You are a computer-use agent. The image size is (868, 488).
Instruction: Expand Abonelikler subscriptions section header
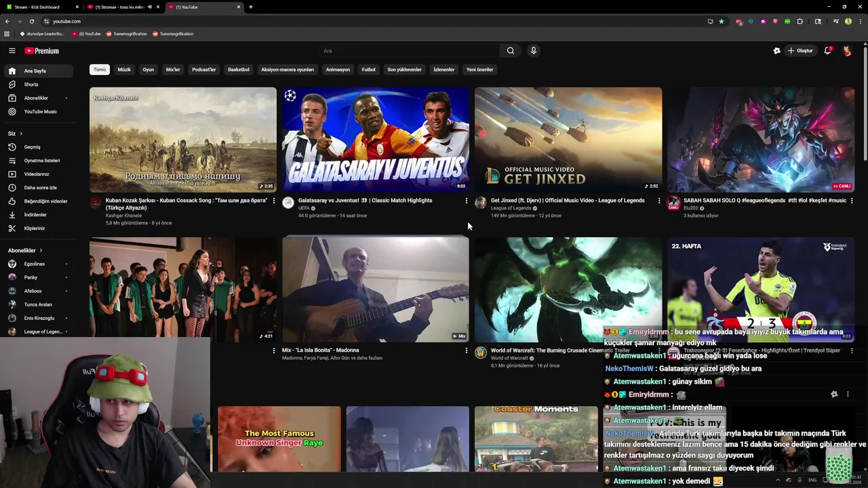point(25,250)
